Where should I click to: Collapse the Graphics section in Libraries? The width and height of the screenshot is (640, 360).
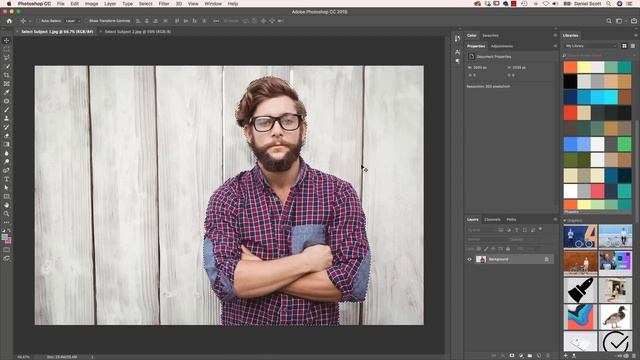coord(565,220)
